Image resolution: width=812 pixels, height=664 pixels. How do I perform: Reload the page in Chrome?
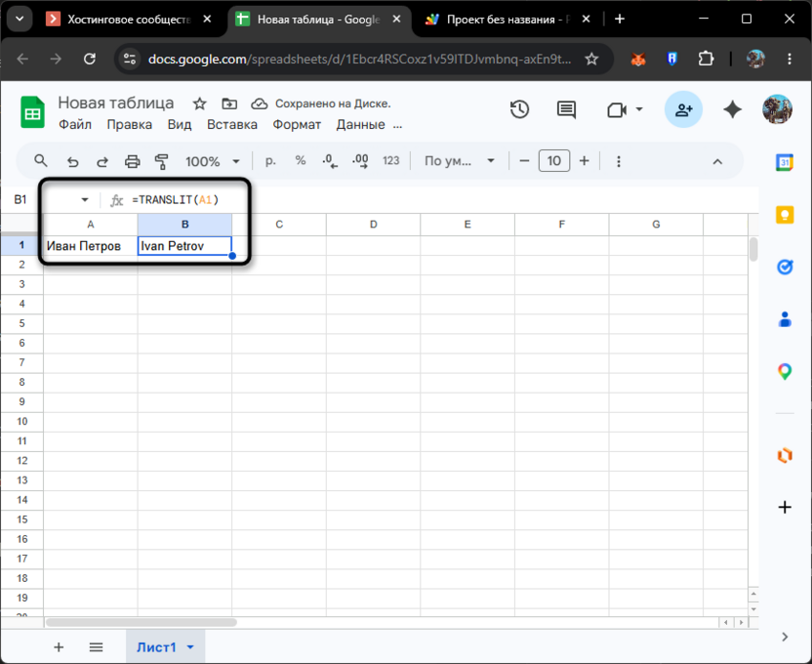pyautogui.click(x=90, y=59)
